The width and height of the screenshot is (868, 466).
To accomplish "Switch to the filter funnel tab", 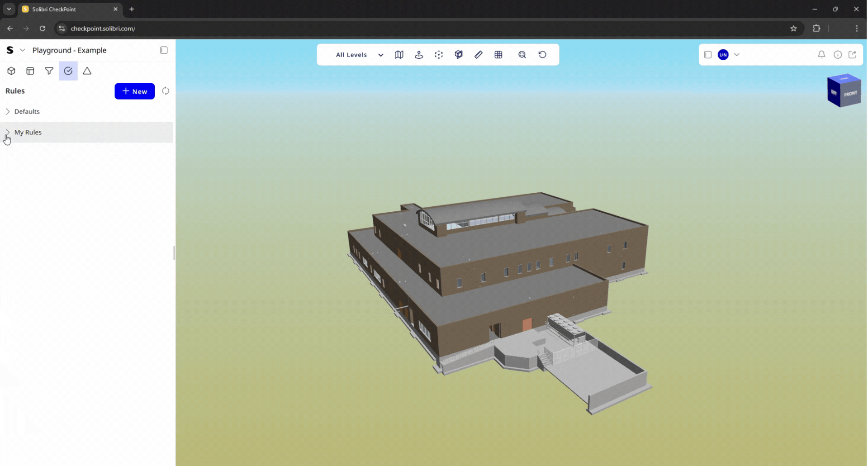I will (49, 71).
